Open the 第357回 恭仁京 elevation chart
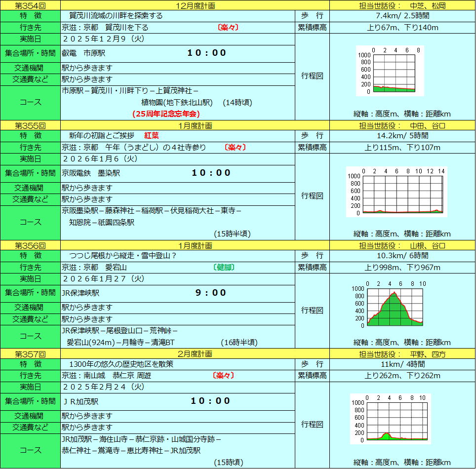The image size is (476, 469). click(x=390, y=419)
